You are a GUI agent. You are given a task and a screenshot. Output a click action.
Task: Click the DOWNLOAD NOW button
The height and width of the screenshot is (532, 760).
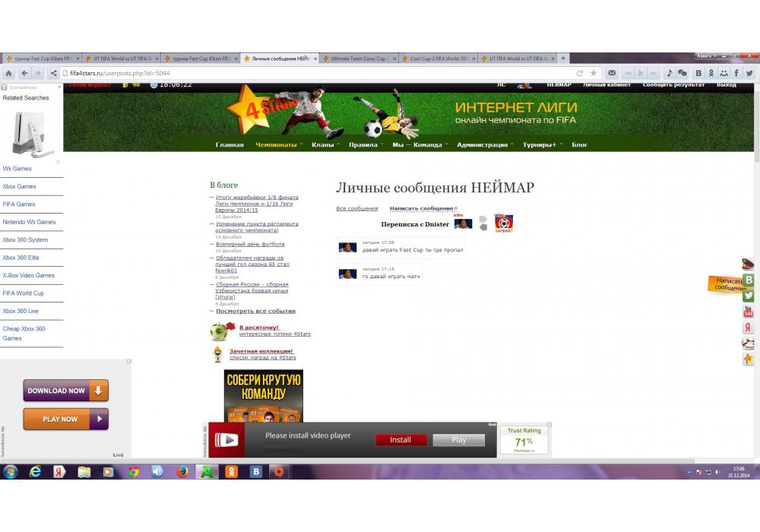(x=66, y=391)
